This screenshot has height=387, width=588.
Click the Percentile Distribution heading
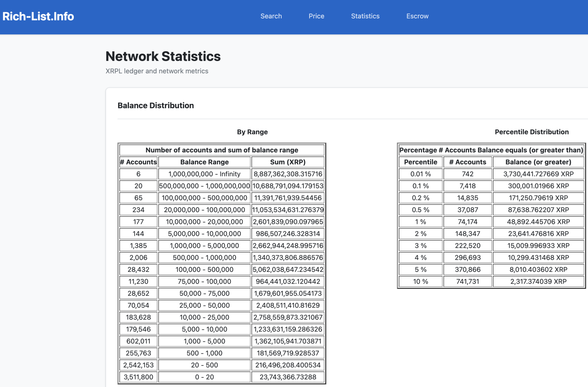pyautogui.click(x=531, y=132)
